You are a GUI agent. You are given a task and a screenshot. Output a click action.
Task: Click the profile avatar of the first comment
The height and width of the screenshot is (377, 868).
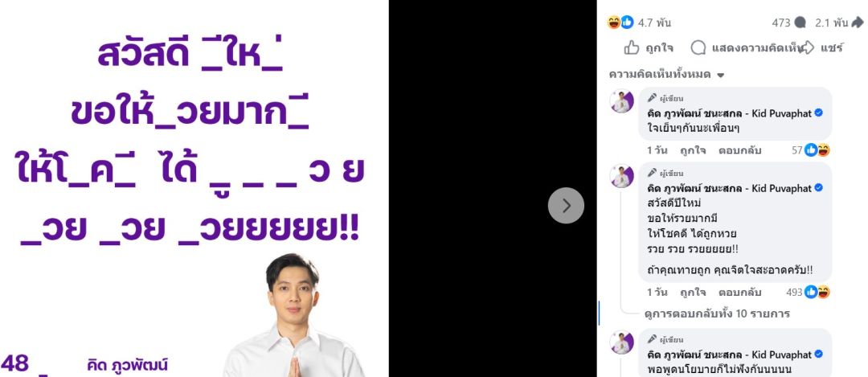click(621, 101)
